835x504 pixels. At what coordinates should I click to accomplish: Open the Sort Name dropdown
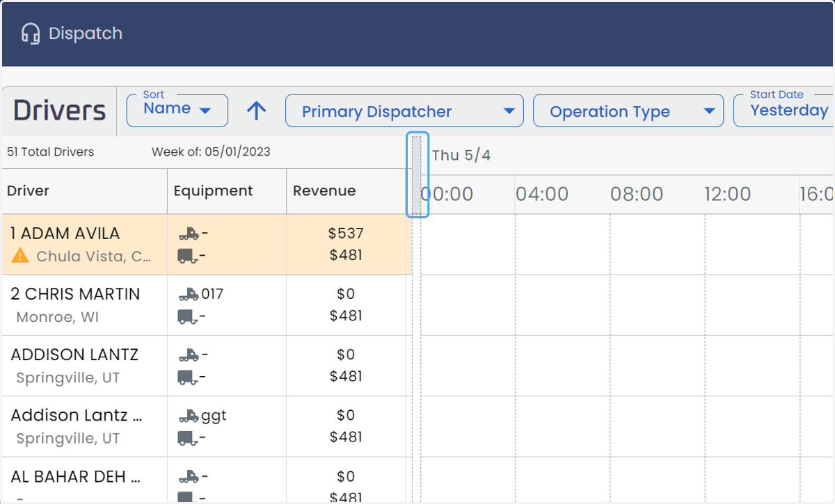pos(177,111)
